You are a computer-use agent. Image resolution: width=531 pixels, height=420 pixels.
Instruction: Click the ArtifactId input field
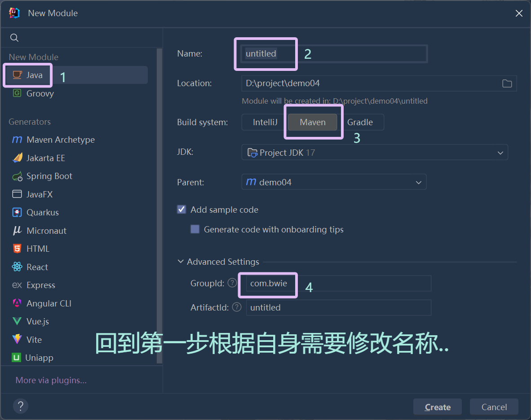(338, 307)
